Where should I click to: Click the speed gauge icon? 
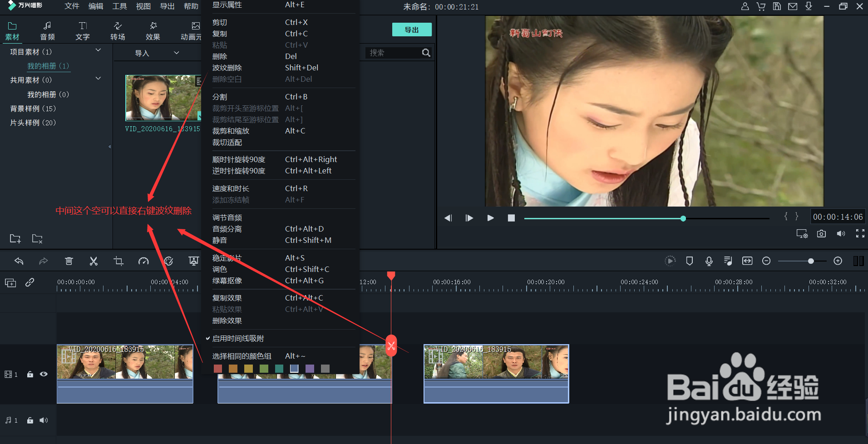point(143,261)
